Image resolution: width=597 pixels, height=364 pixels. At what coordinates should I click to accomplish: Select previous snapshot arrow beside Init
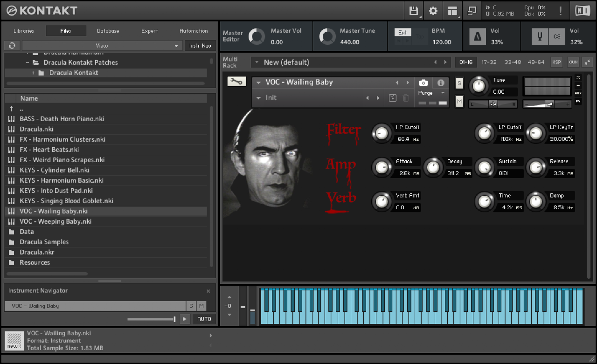pos(367,98)
